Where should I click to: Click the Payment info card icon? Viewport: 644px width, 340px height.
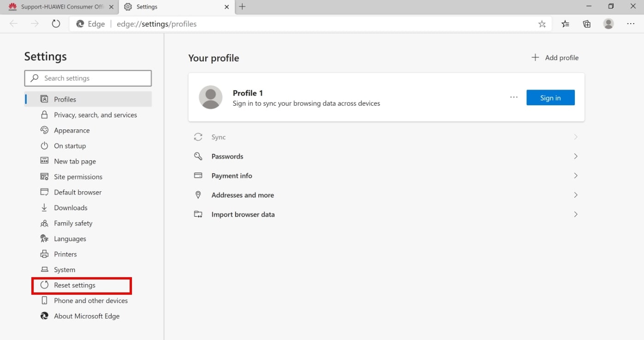pos(198,176)
